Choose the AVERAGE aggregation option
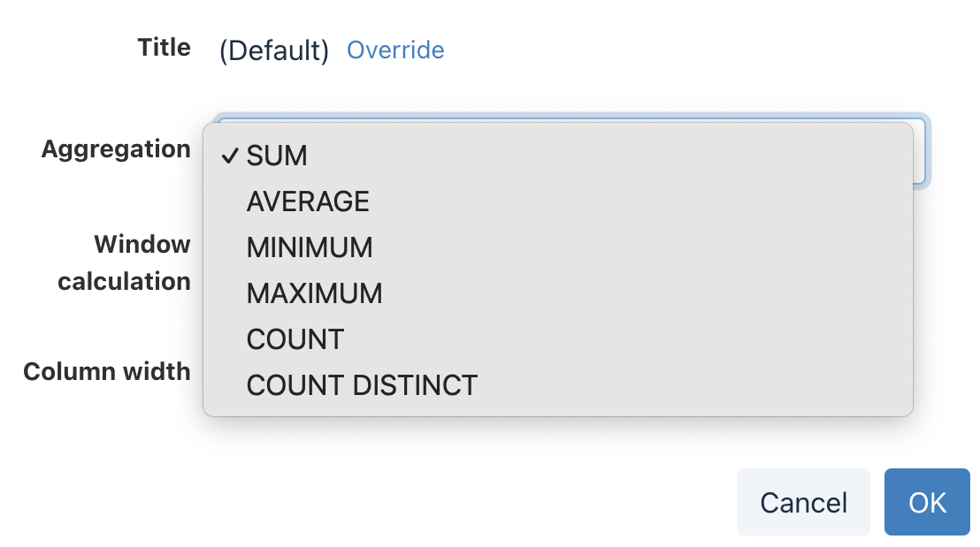 [308, 202]
